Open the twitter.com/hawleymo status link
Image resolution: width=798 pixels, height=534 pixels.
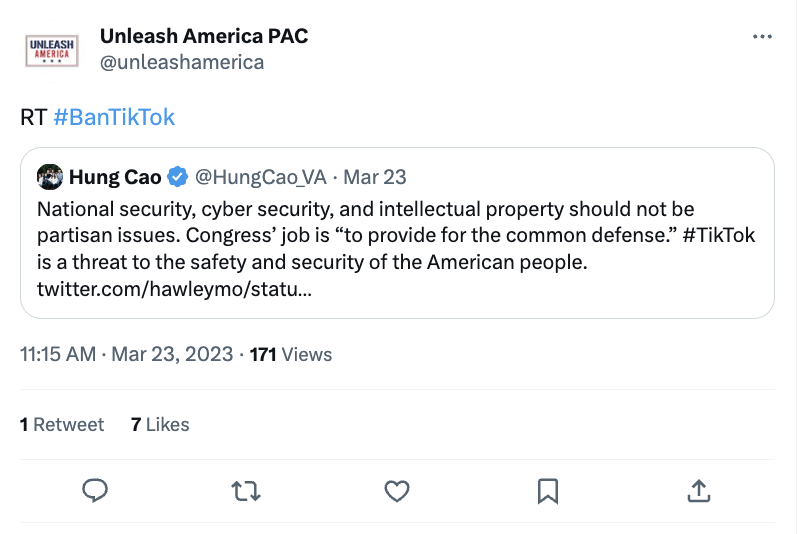174,289
